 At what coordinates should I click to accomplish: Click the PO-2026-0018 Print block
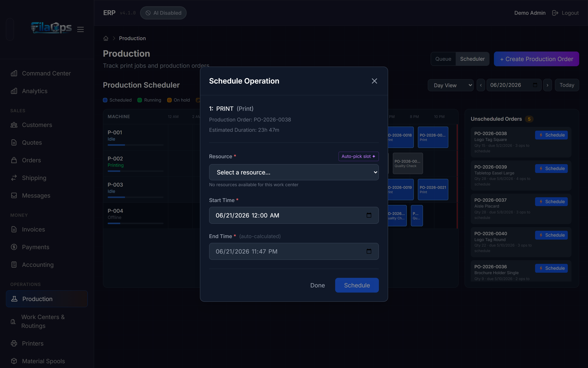401,137
